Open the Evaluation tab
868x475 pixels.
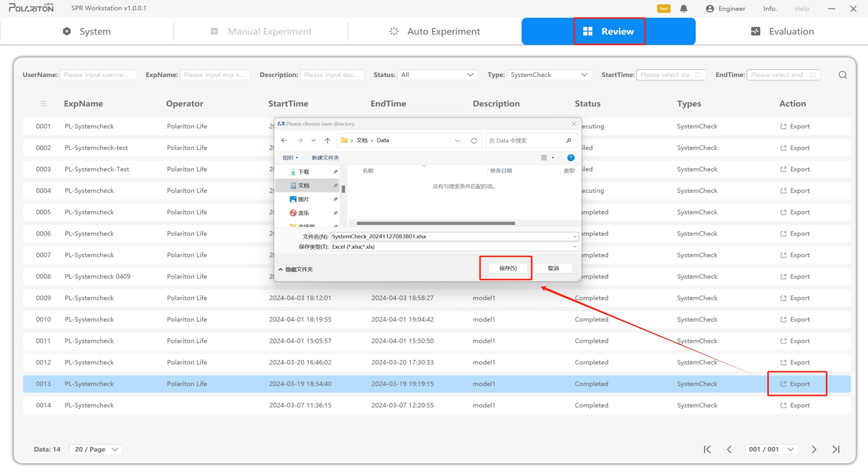click(x=782, y=31)
